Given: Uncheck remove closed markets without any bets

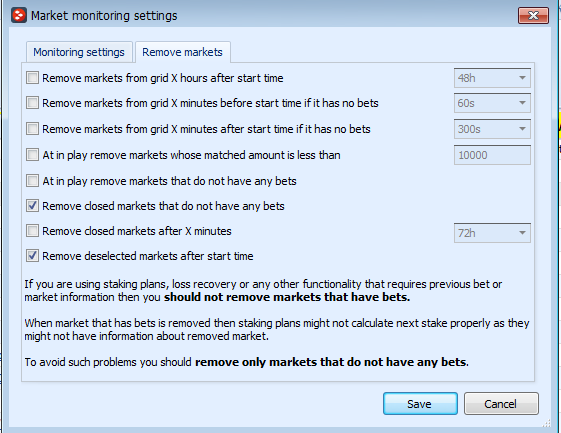Looking at the screenshot, I should tap(33, 206).
